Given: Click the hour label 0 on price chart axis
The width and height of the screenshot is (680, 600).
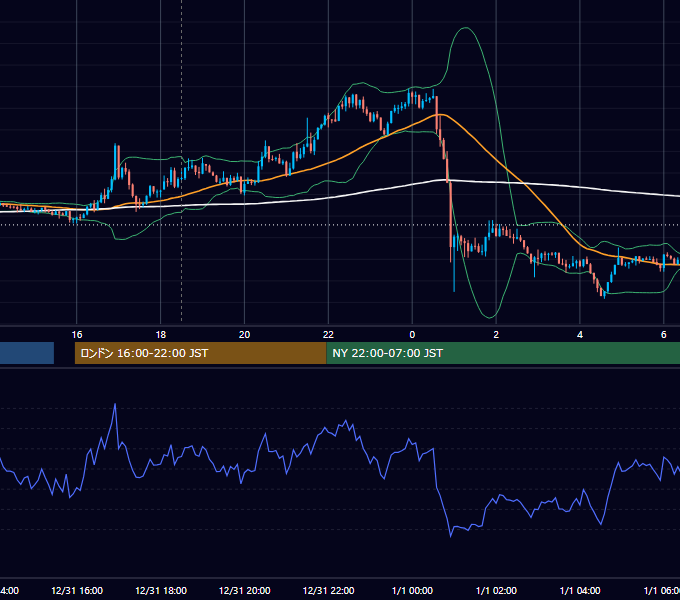Looking at the screenshot, I should [x=412, y=335].
